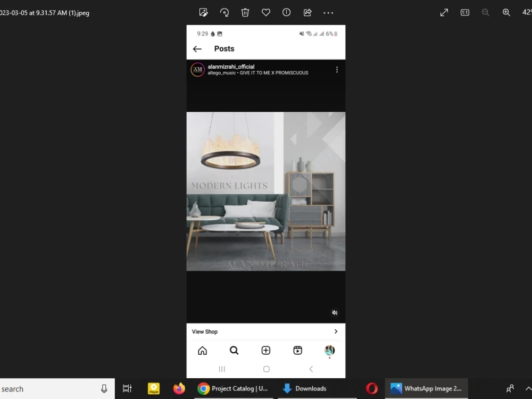Screen dimensions: 532x399
Task: Zoom out of the image
Action: (486, 13)
